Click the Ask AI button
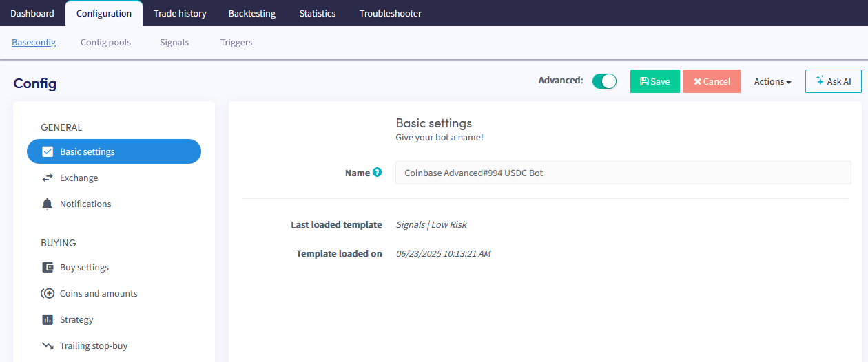868x362 pixels. coord(834,81)
